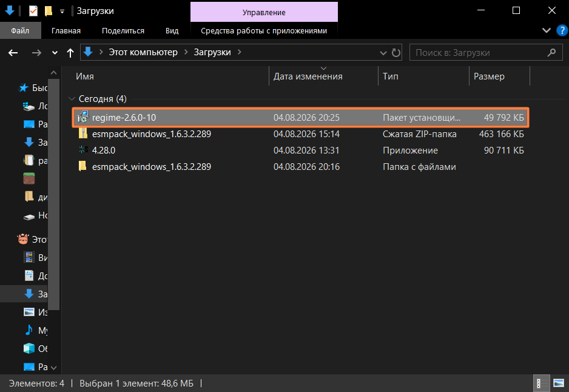Click Этот компьютер in the address bar
Screen dimensions: 569x392
click(x=143, y=52)
